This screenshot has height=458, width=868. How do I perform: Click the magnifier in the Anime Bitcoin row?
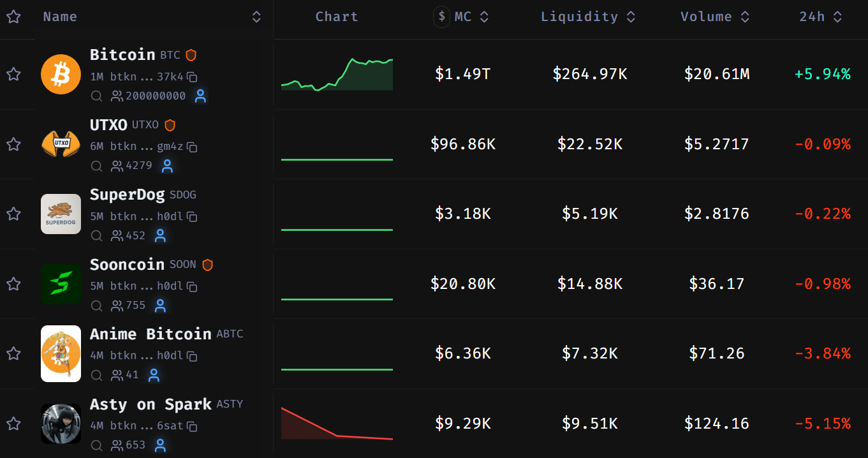96,376
